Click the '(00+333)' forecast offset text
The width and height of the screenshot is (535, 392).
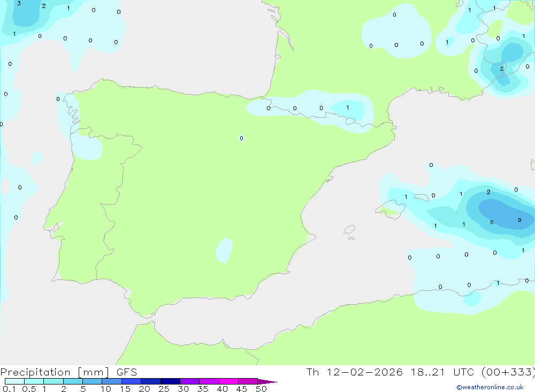[508, 372]
